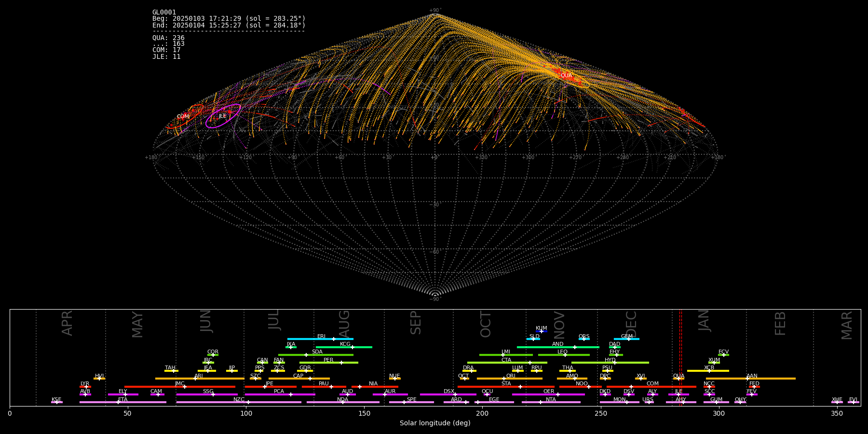Click the AUG month label in timeline
Image resolution: width=868 pixels, height=434 pixels.
(344, 324)
